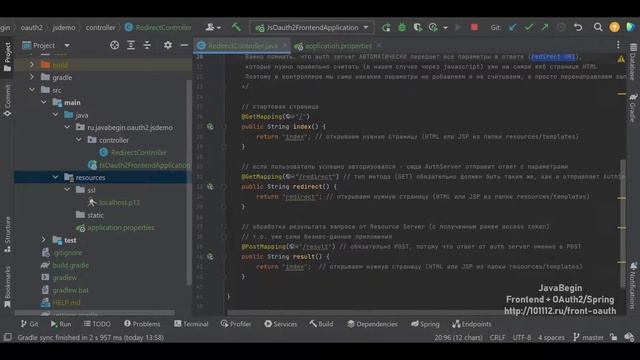
Task: Open the Terminal tool window
Action: pos(191,324)
